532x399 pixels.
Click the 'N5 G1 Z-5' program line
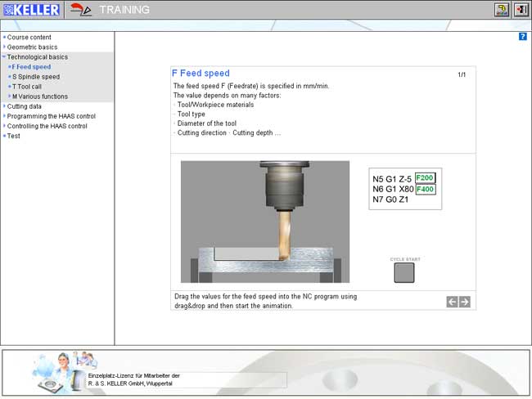(x=392, y=179)
